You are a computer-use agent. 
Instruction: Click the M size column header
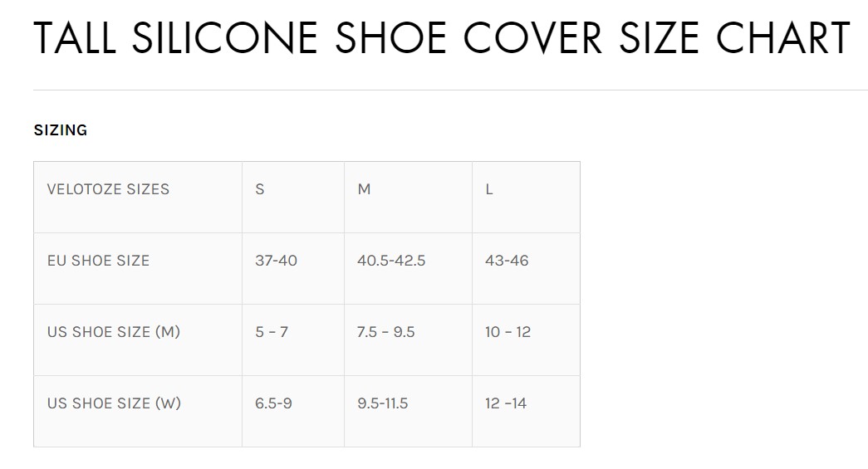364,189
